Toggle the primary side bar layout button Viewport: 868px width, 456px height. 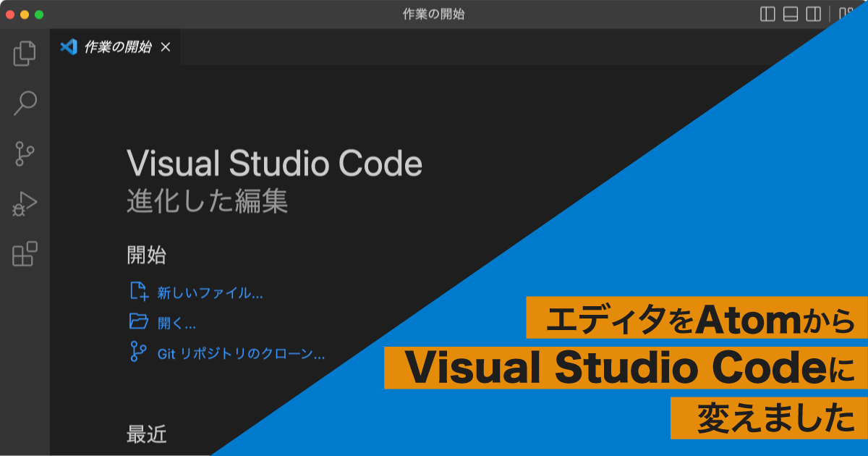point(768,14)
